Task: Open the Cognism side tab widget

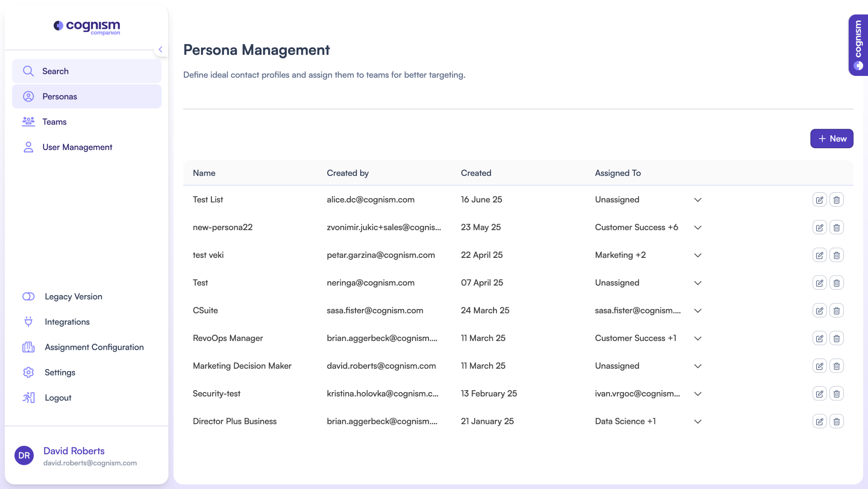Action: [x=858, y=45]
